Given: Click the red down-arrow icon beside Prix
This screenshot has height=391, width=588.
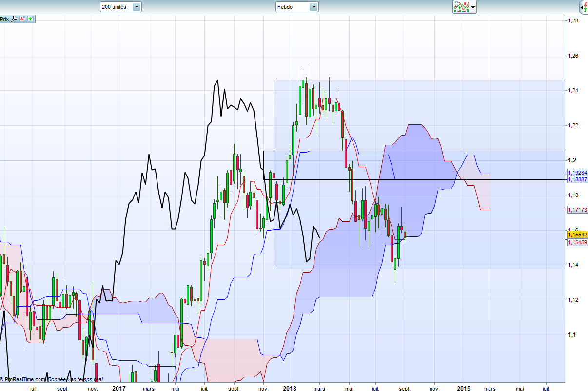Looking at the screenshot, I should 22,19.
